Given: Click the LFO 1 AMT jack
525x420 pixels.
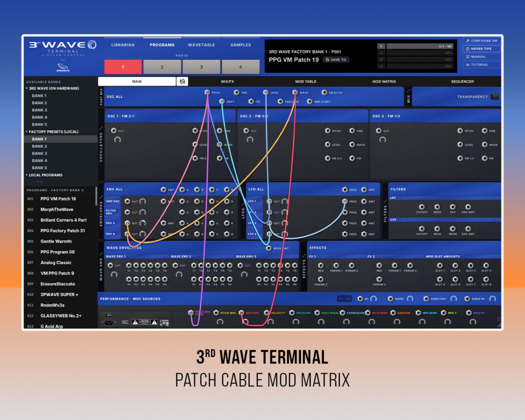Looking at the screenshot, I should (x=364, y=202).
